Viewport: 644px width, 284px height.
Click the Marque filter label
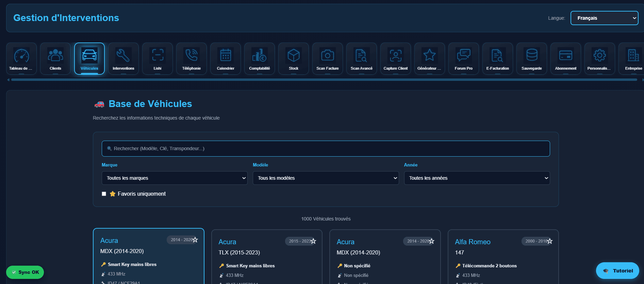pyautogui.click(x=110, y=165)
